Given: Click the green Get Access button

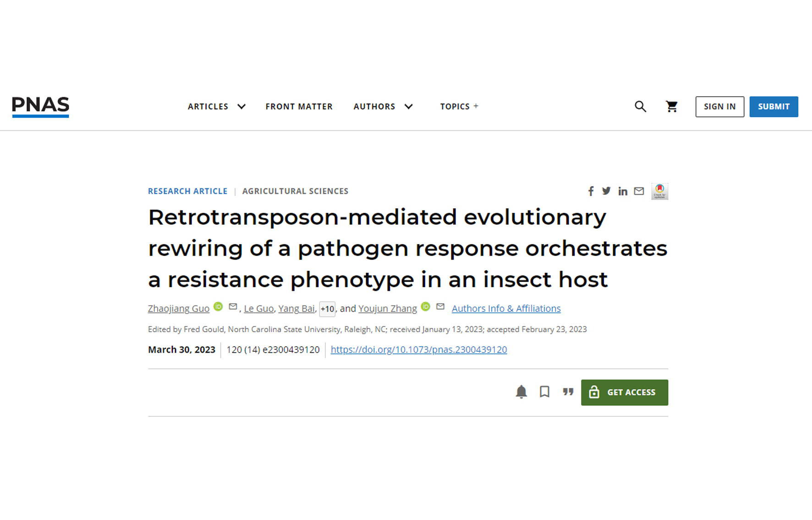Looking at the screenshot, I should coord(624,393).
